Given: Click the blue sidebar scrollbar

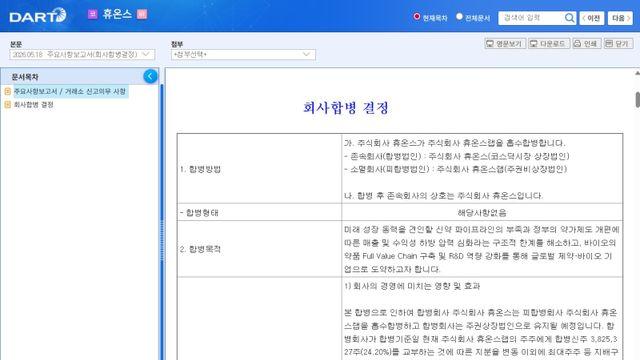Looking at the screenshot, I should [x=162, y=222].
